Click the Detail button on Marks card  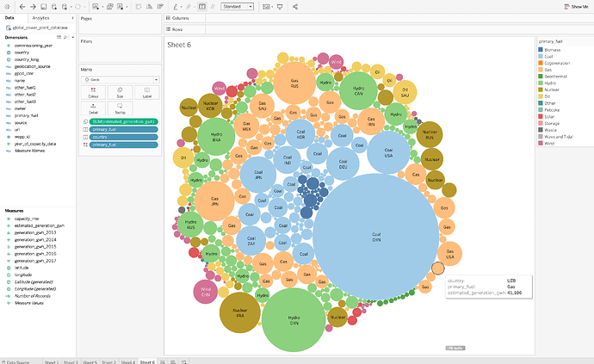click(93, 108)
